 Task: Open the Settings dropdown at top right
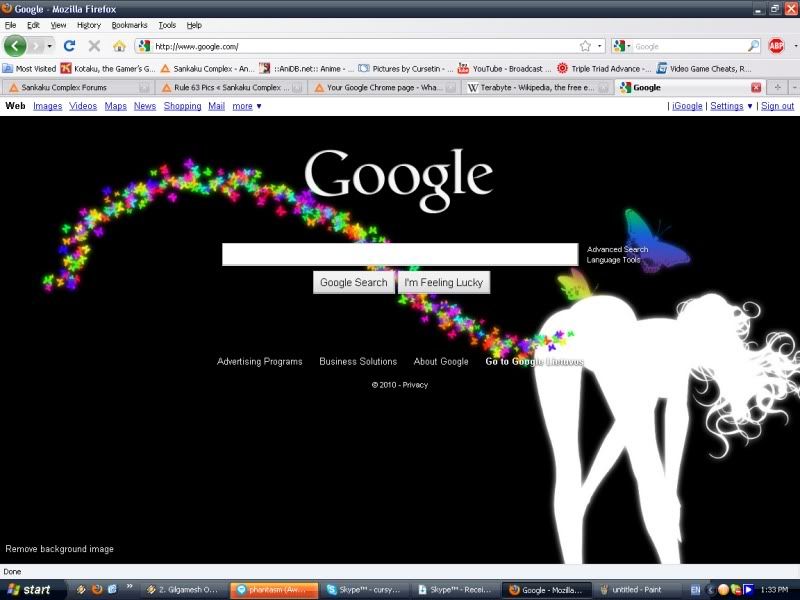tap(731, 106)
